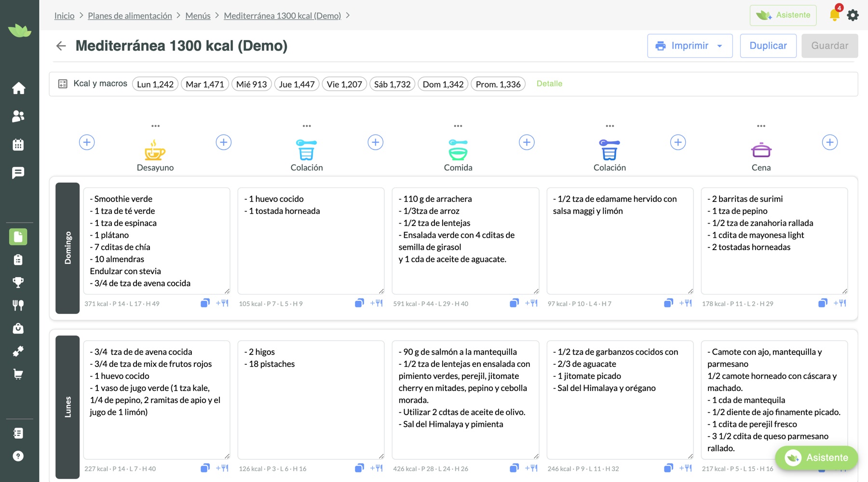Open the shopping bag sidebar icon
Screen dimensions: 868x482
(18, 328)
